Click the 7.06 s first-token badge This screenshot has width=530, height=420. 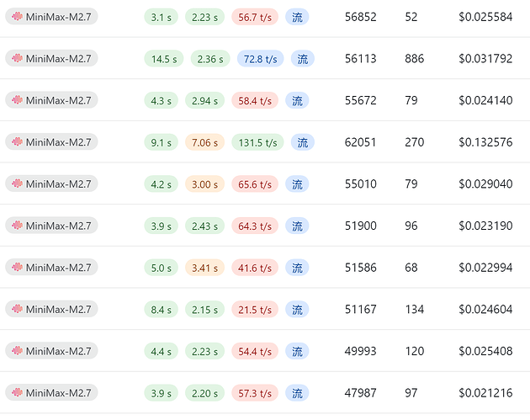pos(204,142)
